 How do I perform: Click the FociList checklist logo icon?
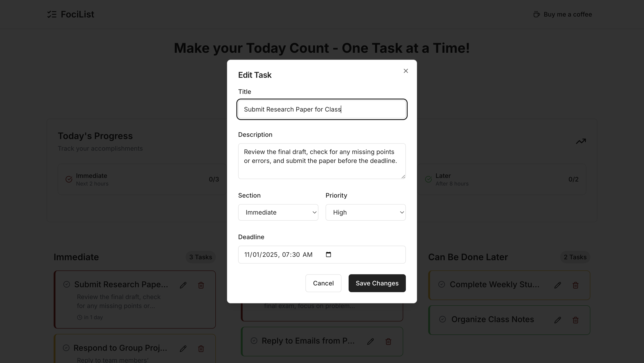(x=52, y=14)
